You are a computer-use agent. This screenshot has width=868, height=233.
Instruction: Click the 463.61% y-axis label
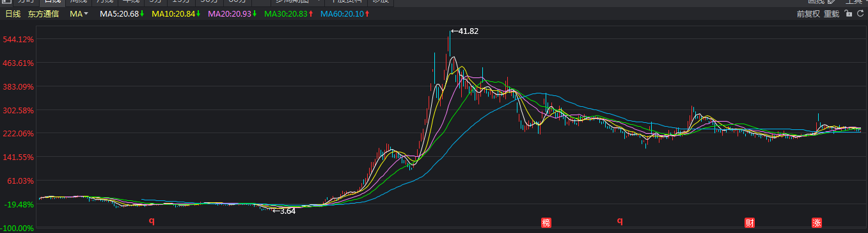coord(18,63)
